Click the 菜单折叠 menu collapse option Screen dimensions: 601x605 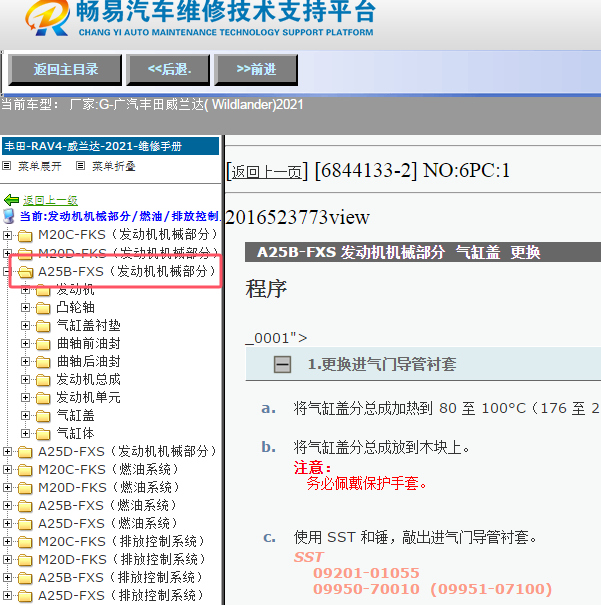tap(114, 166)
